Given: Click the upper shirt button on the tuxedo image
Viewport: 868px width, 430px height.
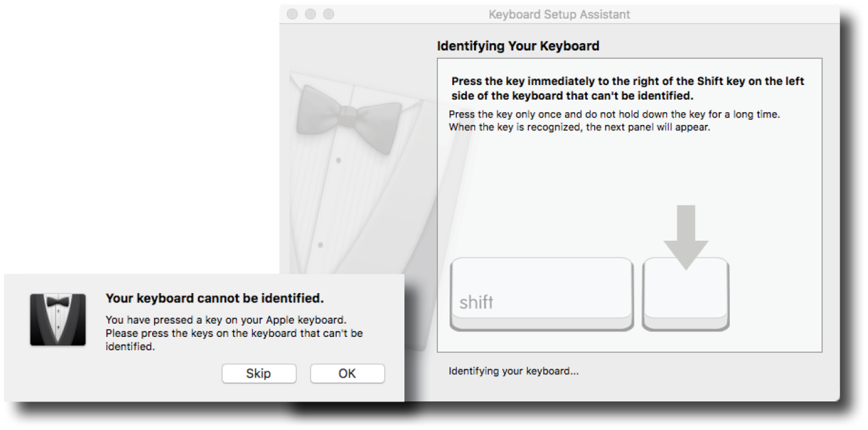Looking at the screenshot, I should pos(338,160).
